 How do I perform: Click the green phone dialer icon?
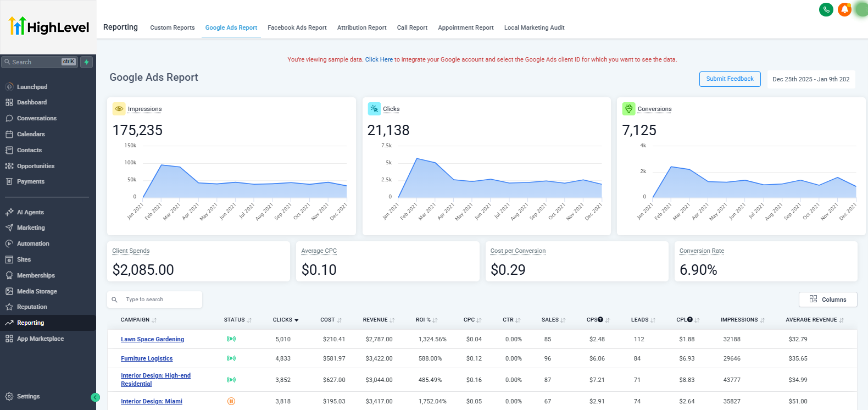tap(826, 9)
